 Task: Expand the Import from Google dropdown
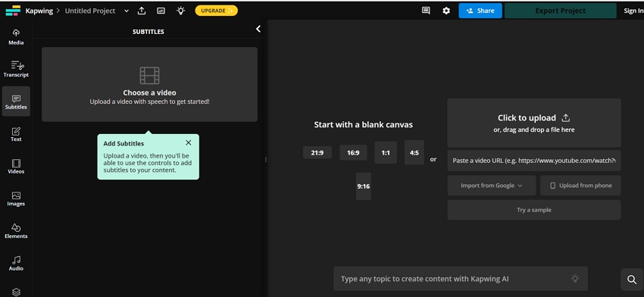click(x=492, y=186)
